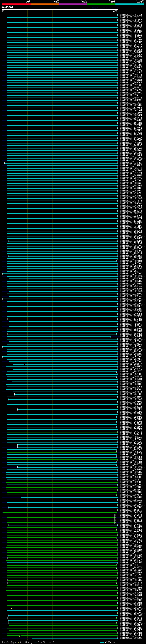Open hit UniRef100_A8IA18

(131, 15)
